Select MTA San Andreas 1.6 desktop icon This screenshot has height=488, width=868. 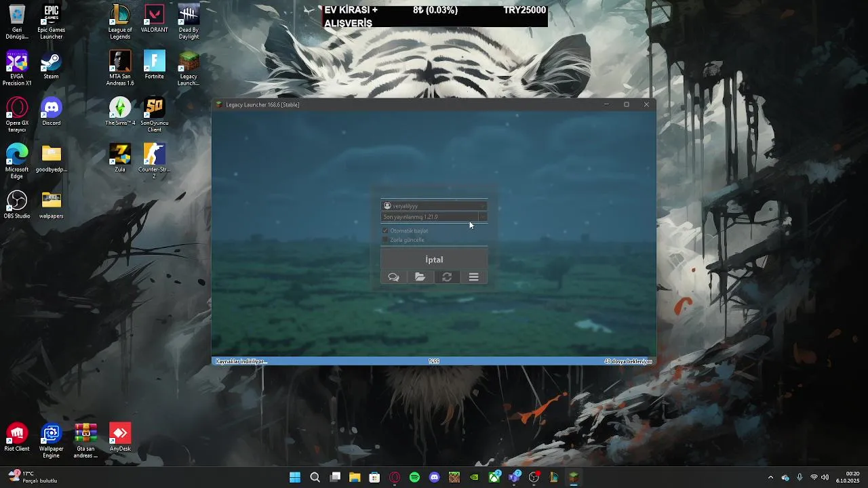click(120, 69)
